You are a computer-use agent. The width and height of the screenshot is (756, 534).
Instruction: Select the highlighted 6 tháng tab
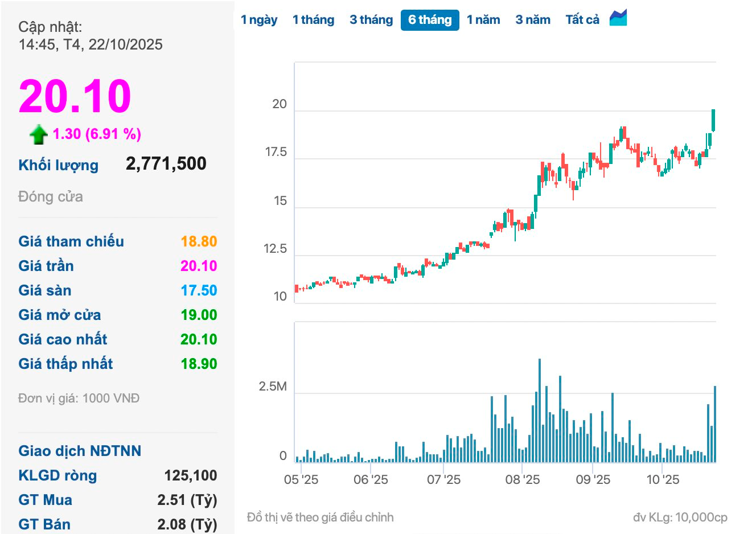430,20
